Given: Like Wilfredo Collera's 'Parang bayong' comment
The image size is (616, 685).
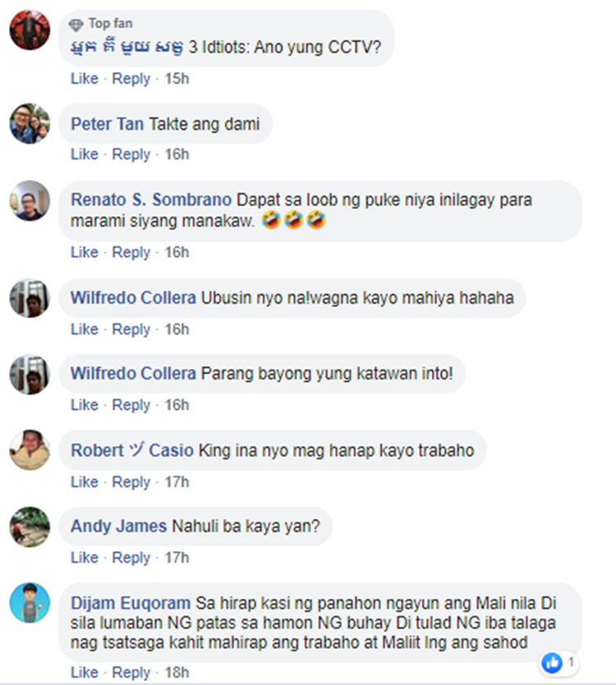Looking at the screenshot, I should pyautogui.click(x=85, y=405).
